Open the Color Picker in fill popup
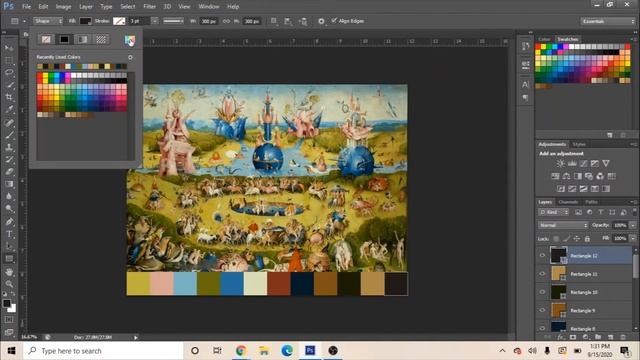 point(130,40)
